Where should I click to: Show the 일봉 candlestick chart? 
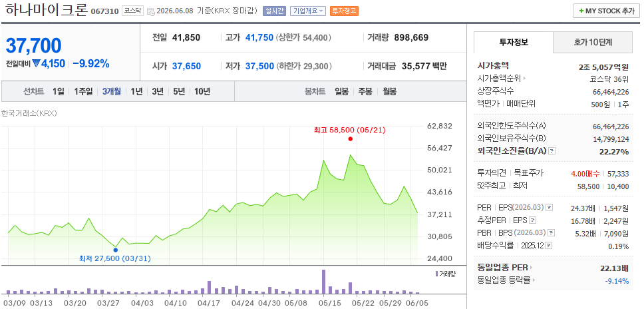click(341, 91)
